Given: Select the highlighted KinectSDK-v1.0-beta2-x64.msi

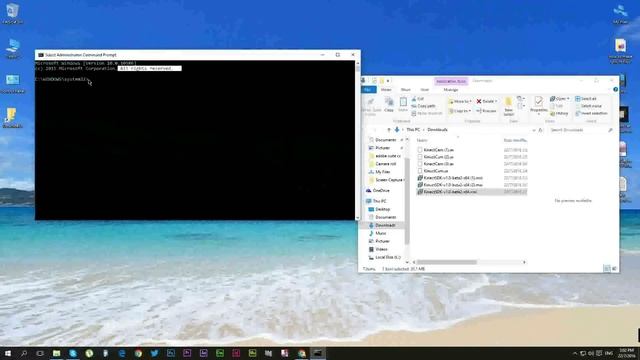Looking at the screenshot, I should click(472, 192).
